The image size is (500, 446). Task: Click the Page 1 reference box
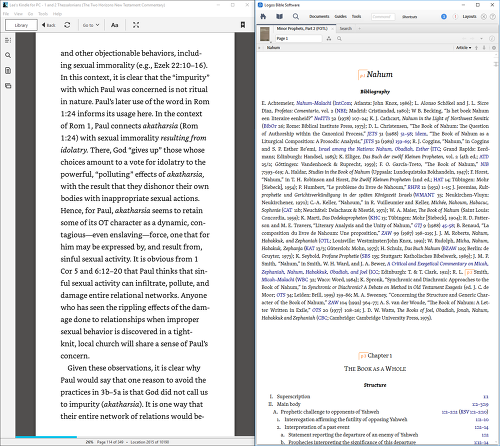tap(299, 39)
